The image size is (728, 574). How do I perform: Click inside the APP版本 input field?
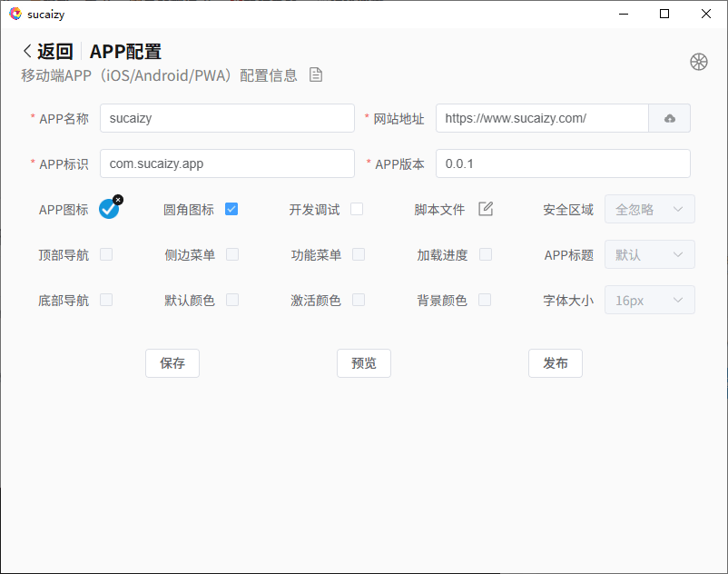click(563, 163)
